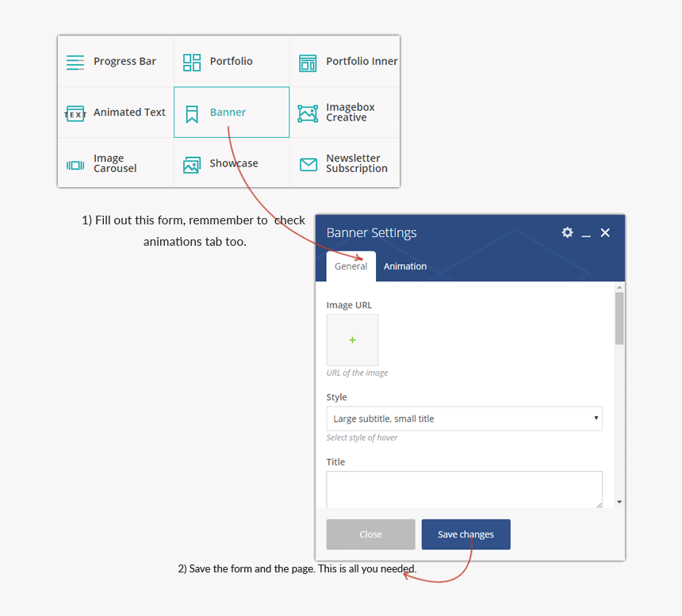
Task: Click the 'URL of the image' hint
Action: point(357,373)
